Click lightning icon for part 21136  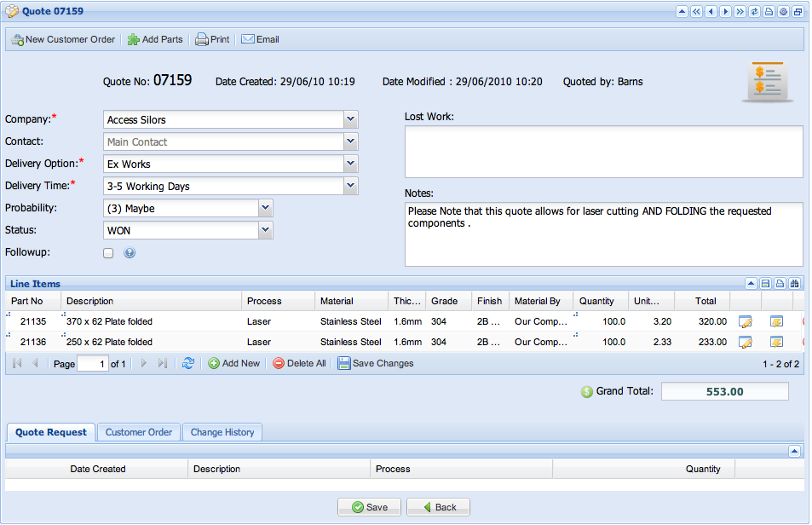pyautogui.click(x=776, y=342)
